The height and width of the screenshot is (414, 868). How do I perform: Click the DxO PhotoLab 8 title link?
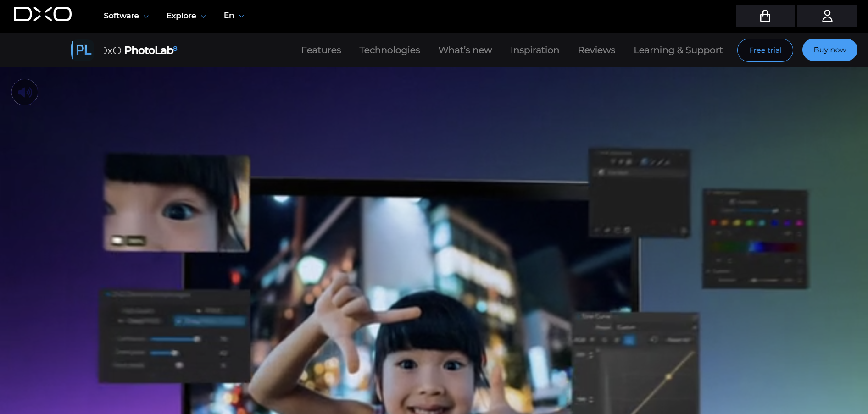pos(138,50)
